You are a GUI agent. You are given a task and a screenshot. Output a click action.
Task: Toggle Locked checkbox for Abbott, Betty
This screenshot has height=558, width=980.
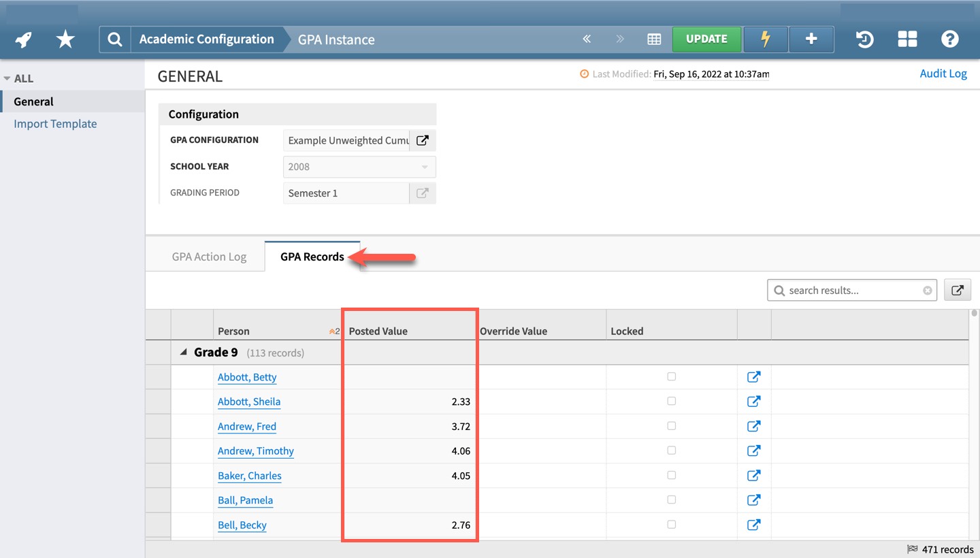672,377
